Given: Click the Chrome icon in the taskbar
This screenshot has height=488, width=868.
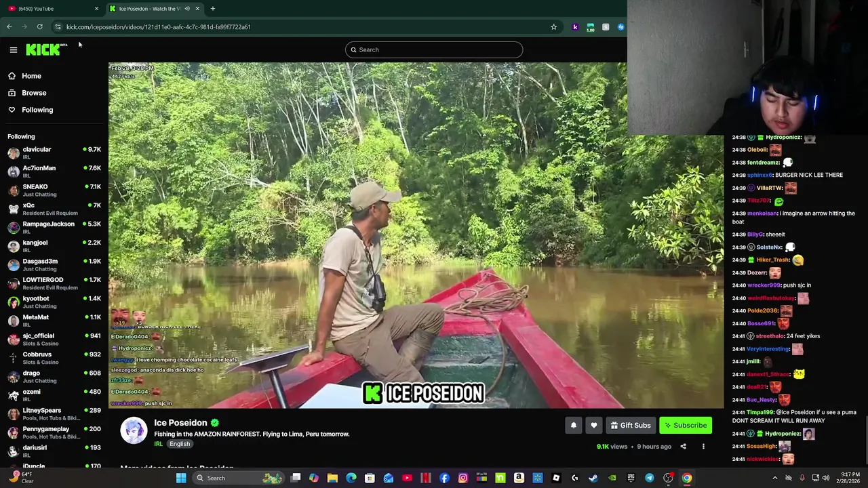Looking at the screenshot, I should 687,478.
